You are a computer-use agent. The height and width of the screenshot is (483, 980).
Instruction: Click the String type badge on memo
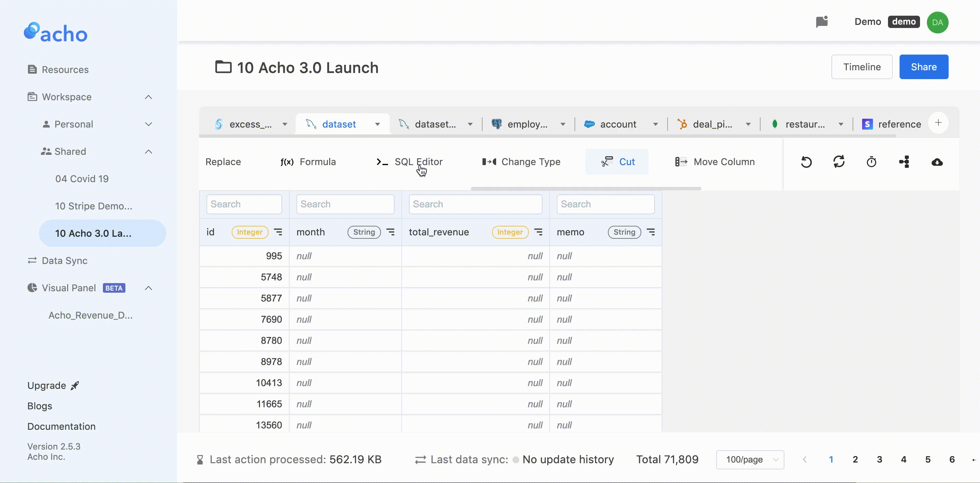tap(624, 232)
